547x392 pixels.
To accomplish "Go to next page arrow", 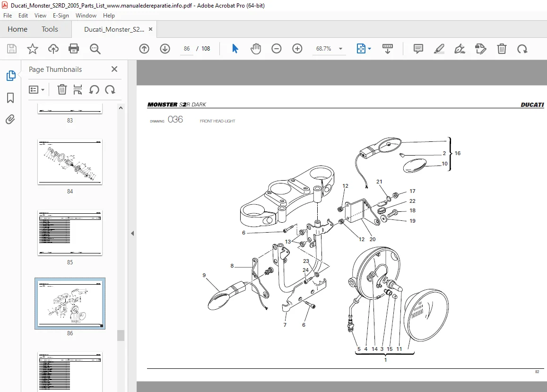I will 165,49.
